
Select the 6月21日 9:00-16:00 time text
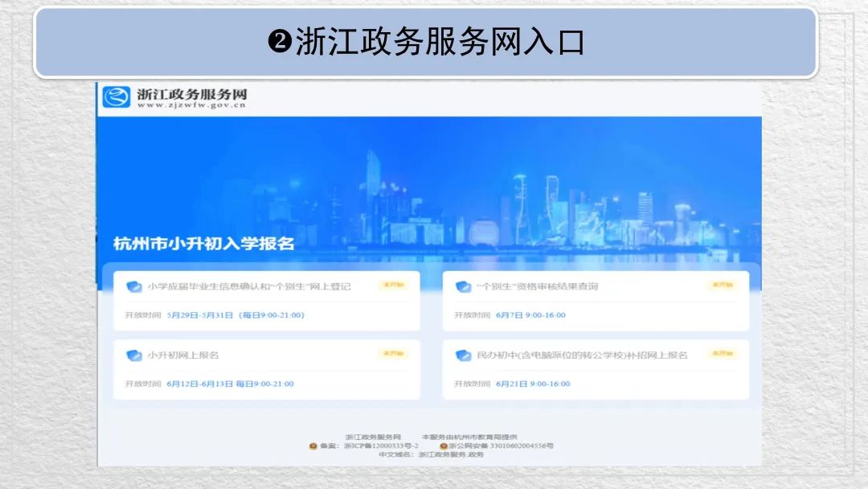tap(533, 384)
